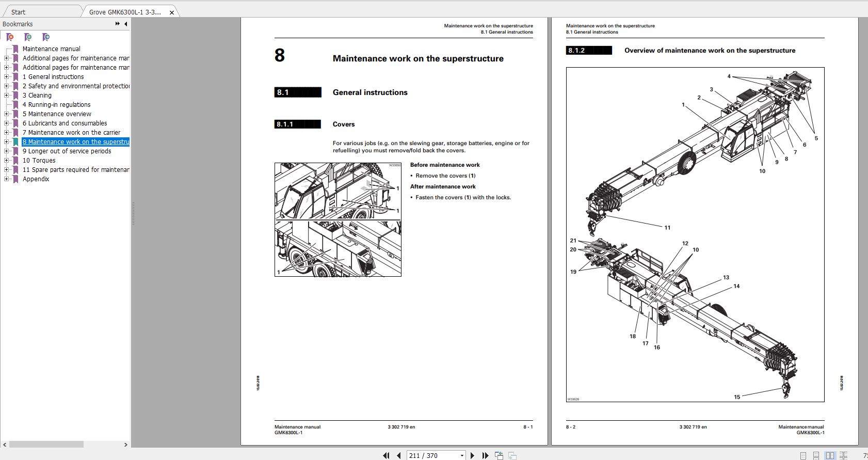Expand 11 Spare parts required bookmark
This screenshot has height=460, width=868.
(x=6, y=170)
